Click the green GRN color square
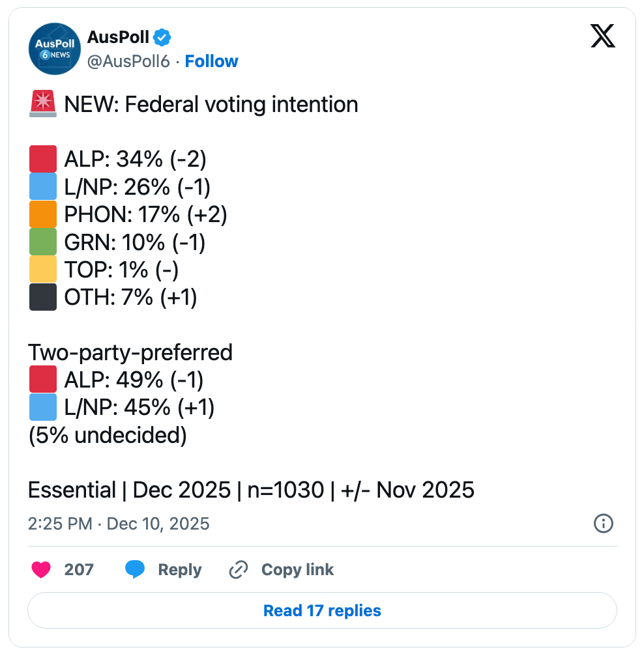Screen dimensions: 644x652 click(x=43, y=242)
